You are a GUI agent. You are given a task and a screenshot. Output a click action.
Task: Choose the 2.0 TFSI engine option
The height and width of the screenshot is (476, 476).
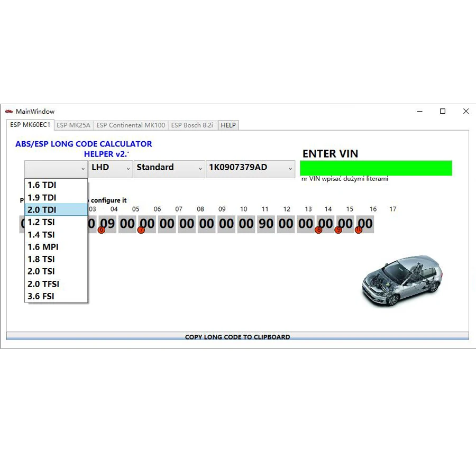click(56, 284)
